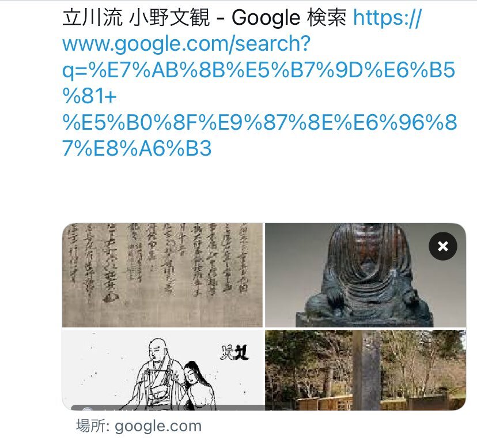Dismiss the link preview card with X
Viewport: 477px width, 448px height.
pyautogui.click(x=442, y=246)
